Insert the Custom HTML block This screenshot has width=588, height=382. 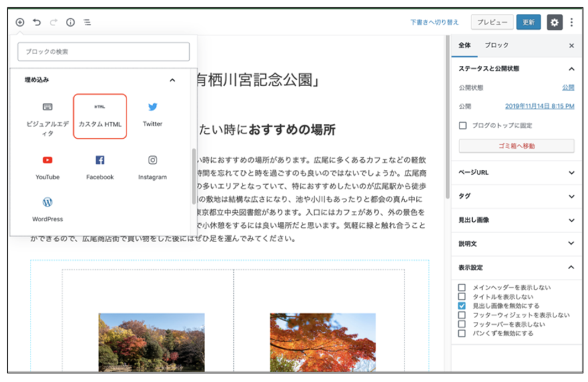tap(100, 116)
